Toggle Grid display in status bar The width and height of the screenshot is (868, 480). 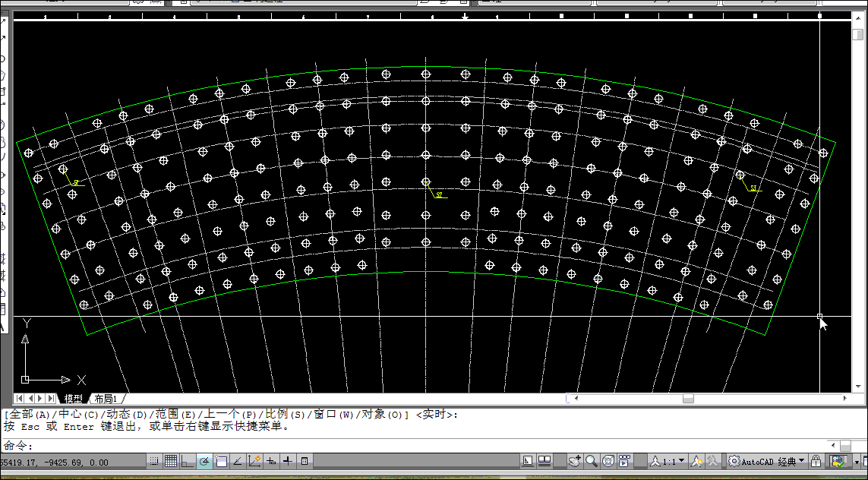[x=171, y=461]
